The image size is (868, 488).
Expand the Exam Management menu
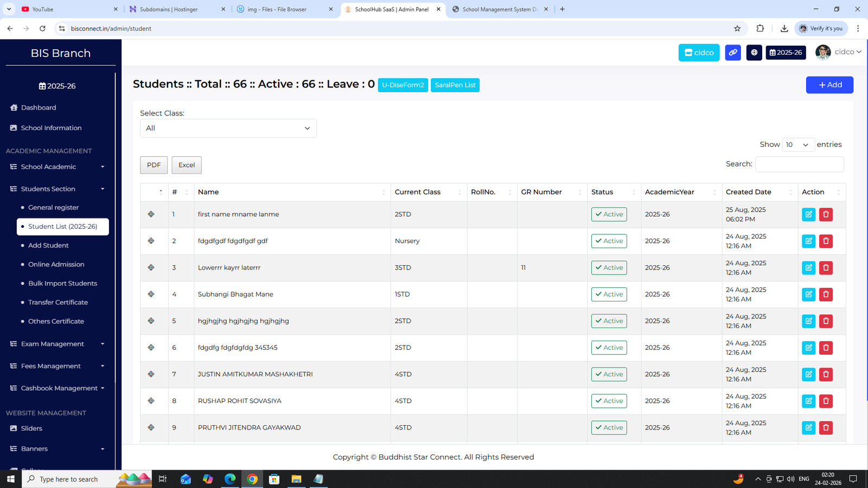[x=52, y=344]
